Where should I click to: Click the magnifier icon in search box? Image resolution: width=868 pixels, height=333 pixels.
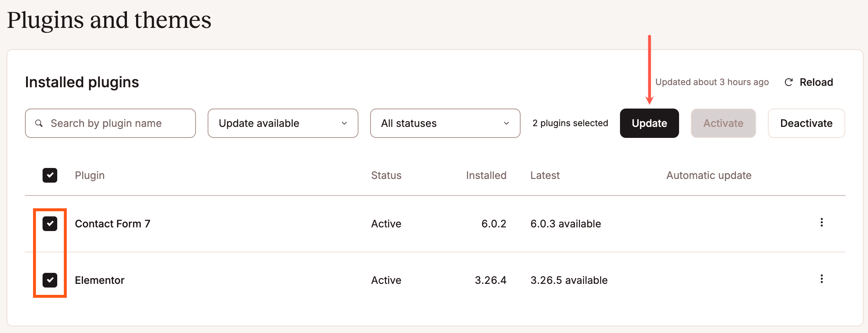click(x=39, y=123)
